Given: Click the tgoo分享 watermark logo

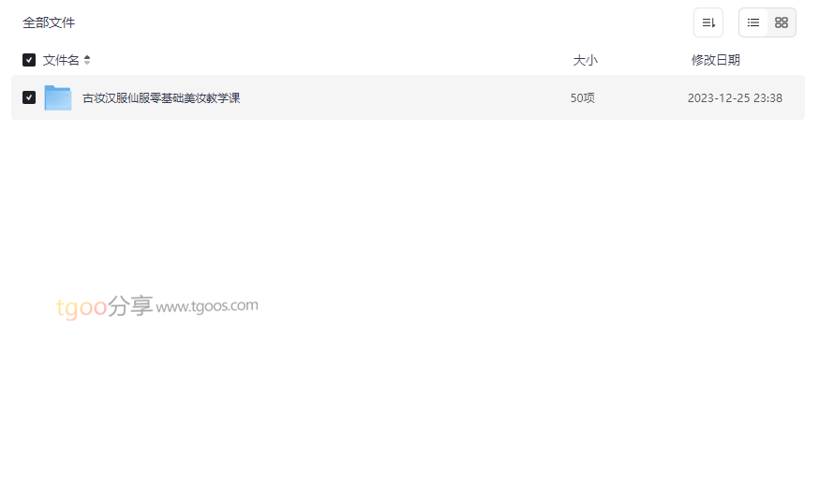Looking at the screenshot, I should coord(104,306).
